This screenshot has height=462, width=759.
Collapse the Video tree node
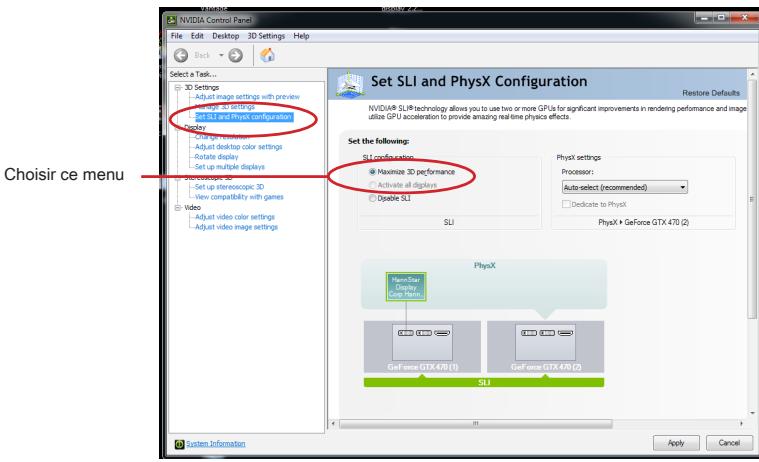[178, 207]
